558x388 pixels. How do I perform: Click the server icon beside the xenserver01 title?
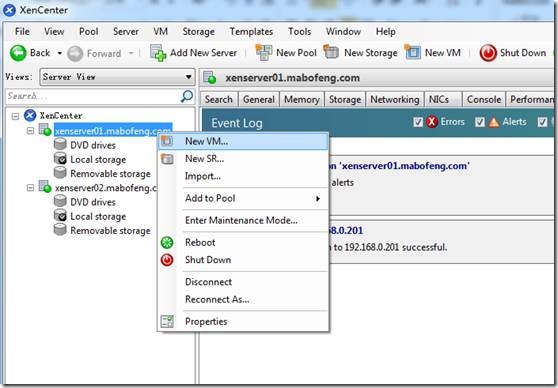point(210,78)
